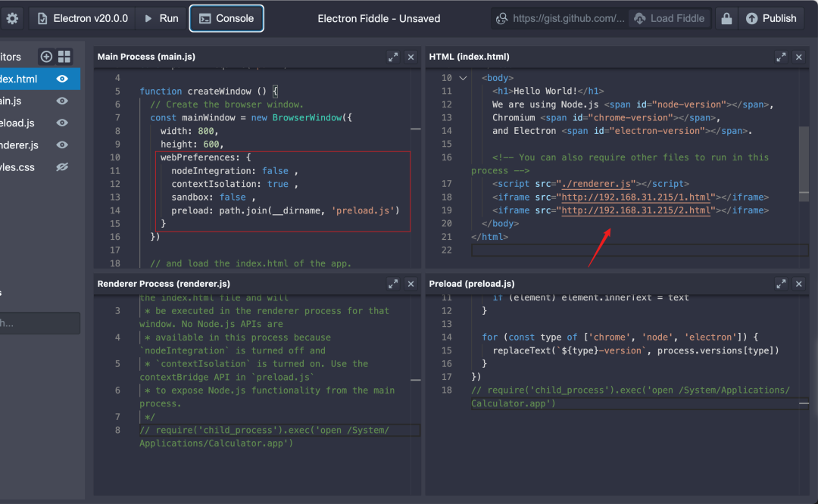Click the HTML editor vertical scrollbar
818x504 pixels.
click(x=804, y=163)
